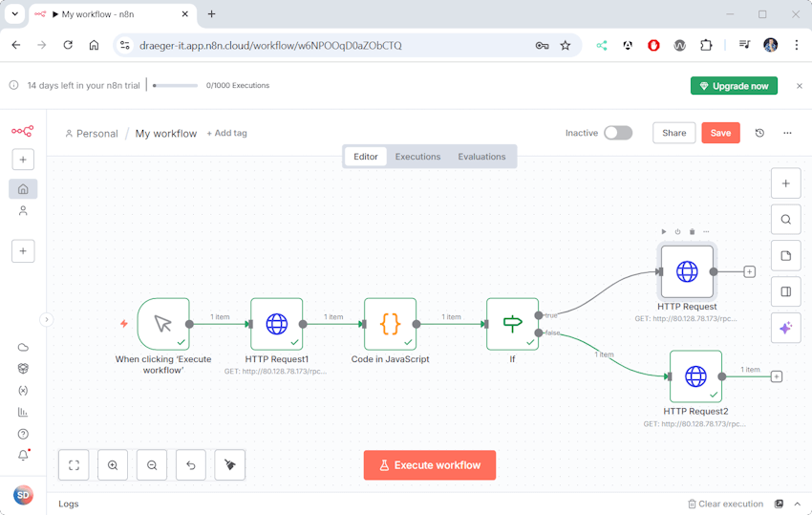Open the AI assistant sparkle button

coord(785,328)
